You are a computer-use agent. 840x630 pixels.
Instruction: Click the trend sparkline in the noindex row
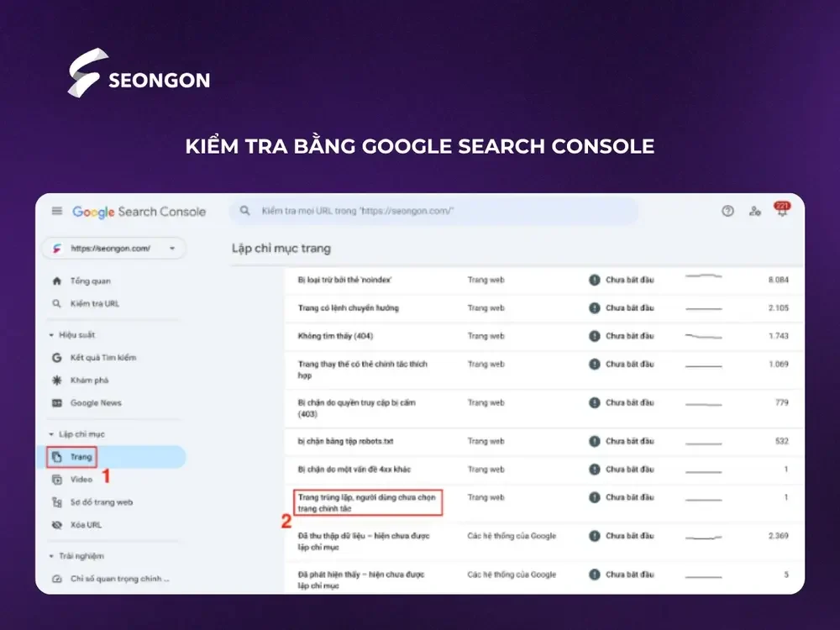click(704, 276)
